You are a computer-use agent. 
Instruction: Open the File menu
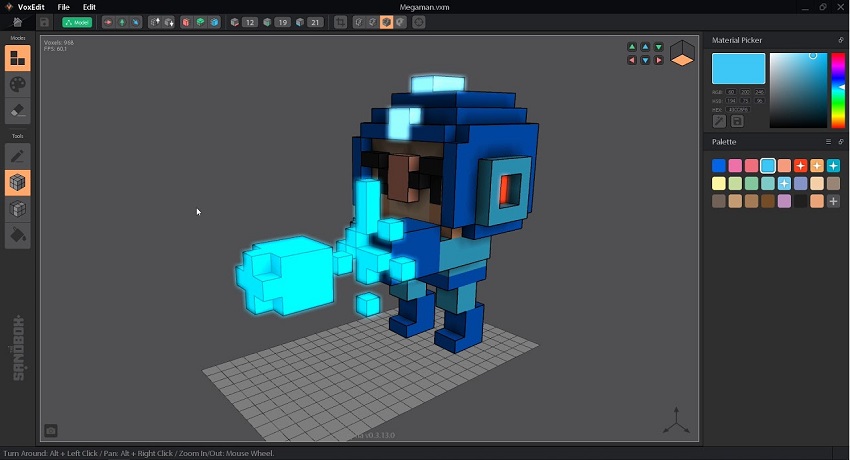click(x=63, y=7)
